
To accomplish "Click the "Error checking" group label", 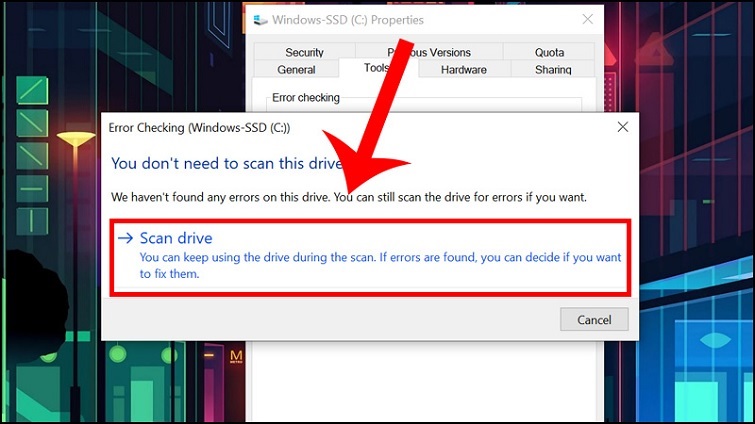I will click(306, 98).
